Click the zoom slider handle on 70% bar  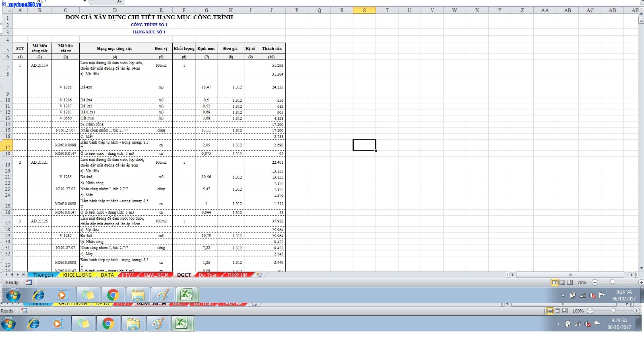pos(612,282)
